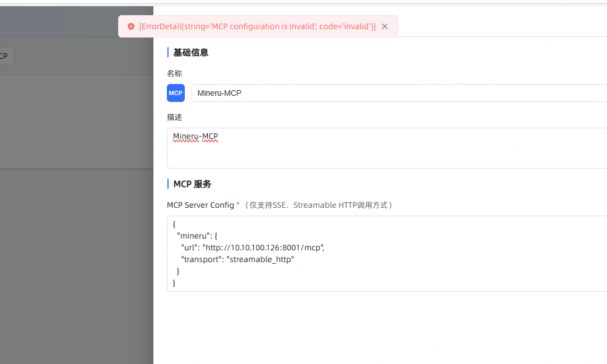
Task: Click the 名称 field label
Action: click(x=174, y=73)
